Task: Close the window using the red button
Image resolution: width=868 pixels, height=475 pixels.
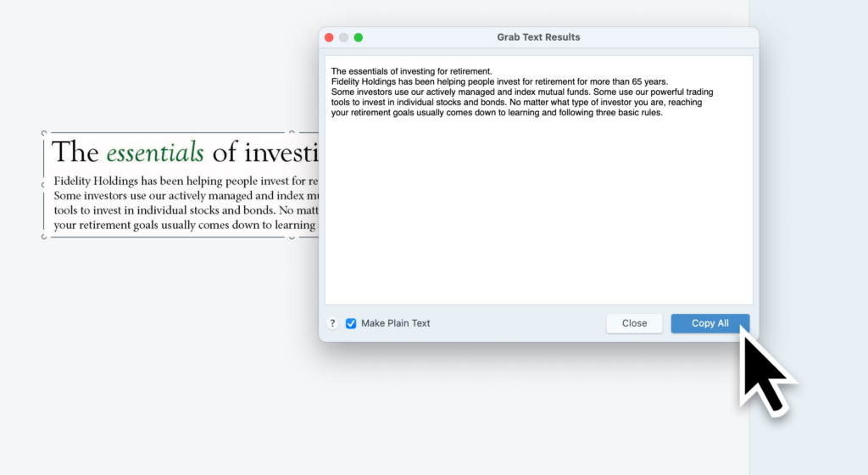Action: [329, 37]
